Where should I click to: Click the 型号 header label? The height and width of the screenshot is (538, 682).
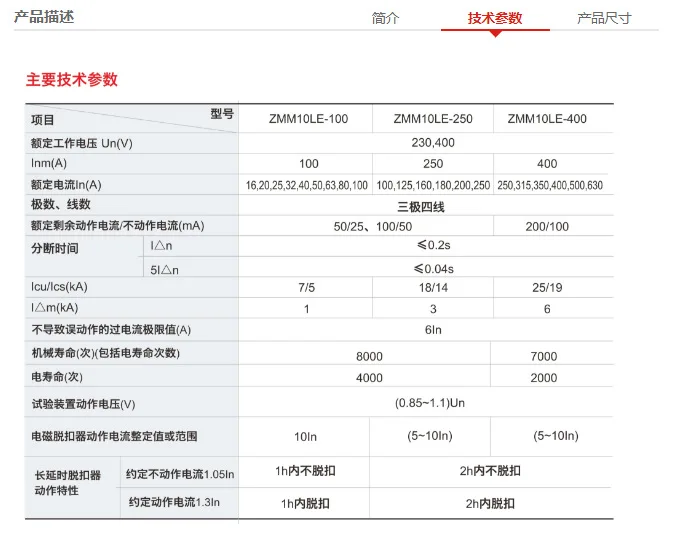click(x=222, y=114)
